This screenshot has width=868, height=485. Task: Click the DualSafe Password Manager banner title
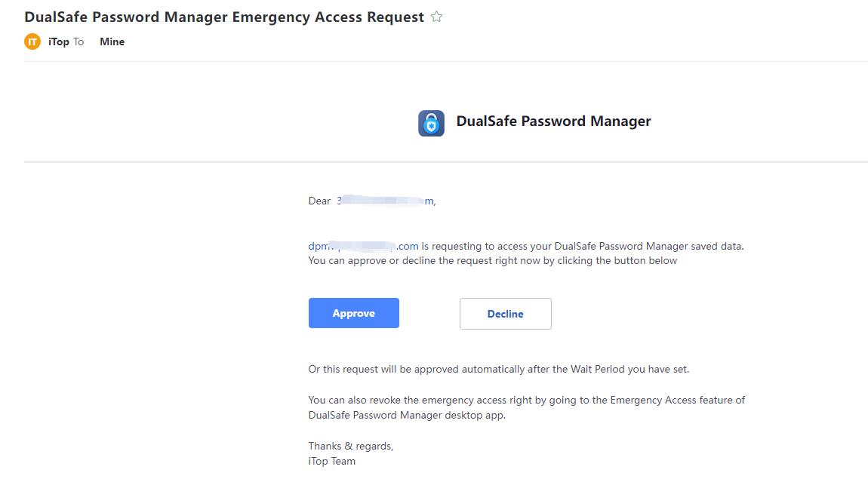(553, 121)
